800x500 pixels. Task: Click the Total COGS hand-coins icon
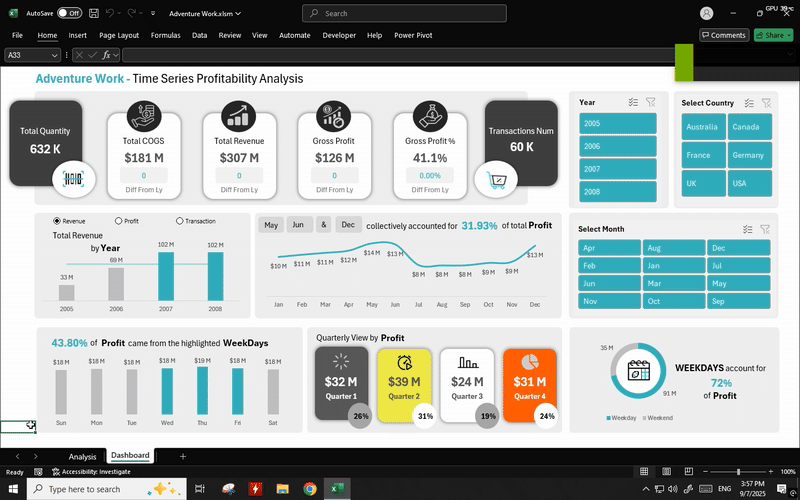144,116
